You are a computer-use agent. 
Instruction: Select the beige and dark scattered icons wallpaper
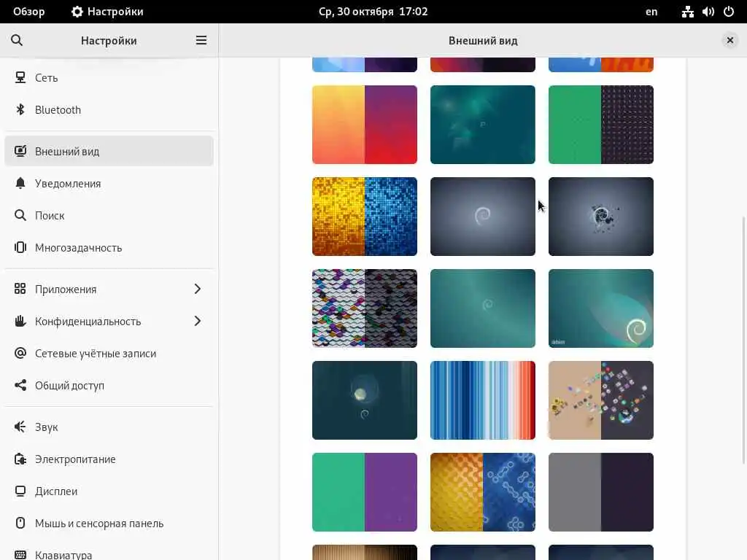point(601,400)
